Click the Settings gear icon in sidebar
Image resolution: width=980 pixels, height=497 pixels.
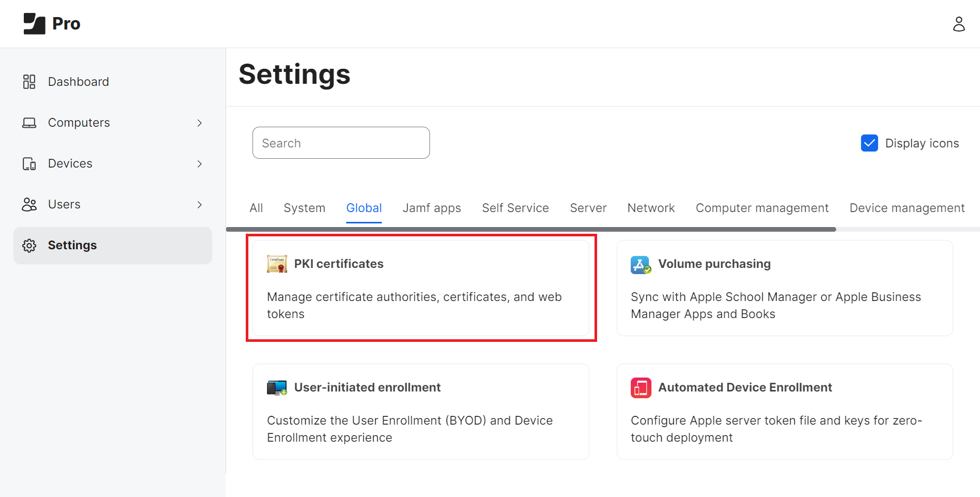click(29, 246)
